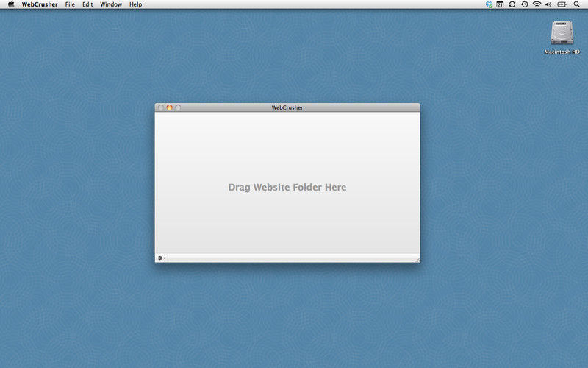Open the File menu
This screenshot has height=368, width=588.
[70, 4]
